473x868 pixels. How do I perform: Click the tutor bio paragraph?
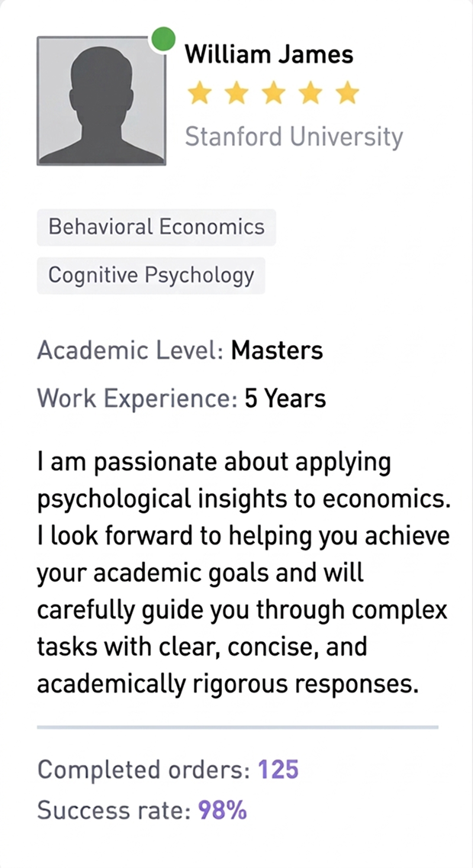coord(243,573)
